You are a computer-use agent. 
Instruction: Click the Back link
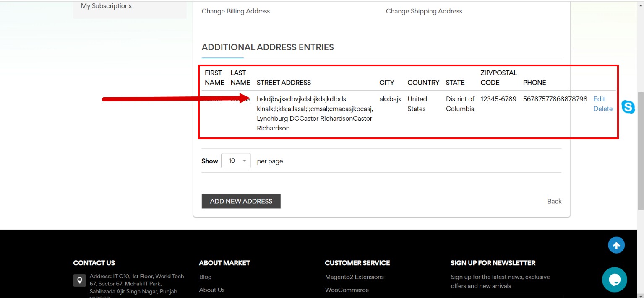[x=554, y=201]
